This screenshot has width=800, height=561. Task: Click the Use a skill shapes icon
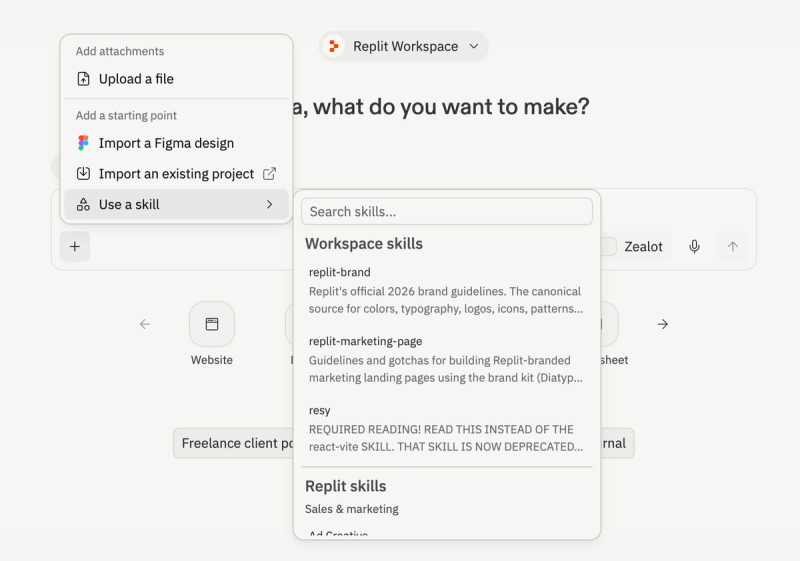(83, 205)
